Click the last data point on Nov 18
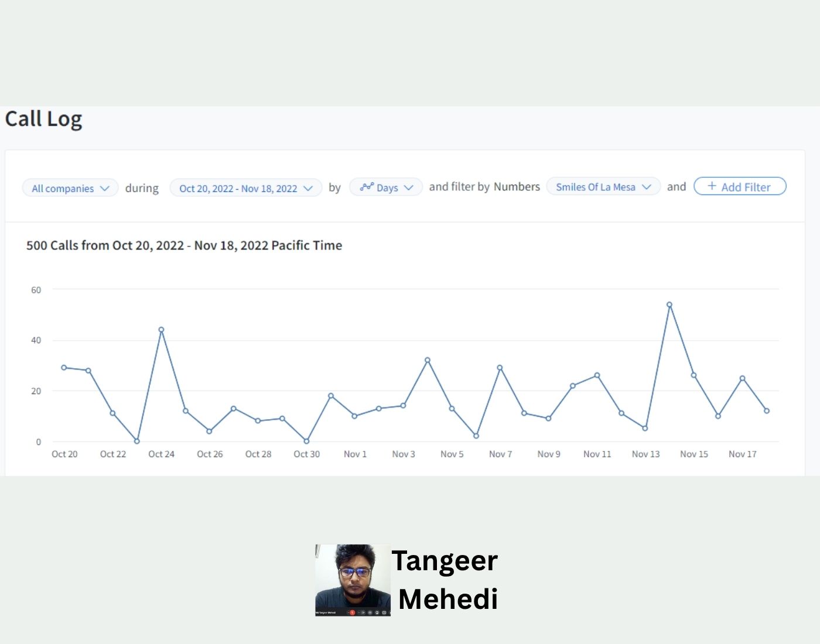This screenshot has height=644, width=820. (767, 411)
